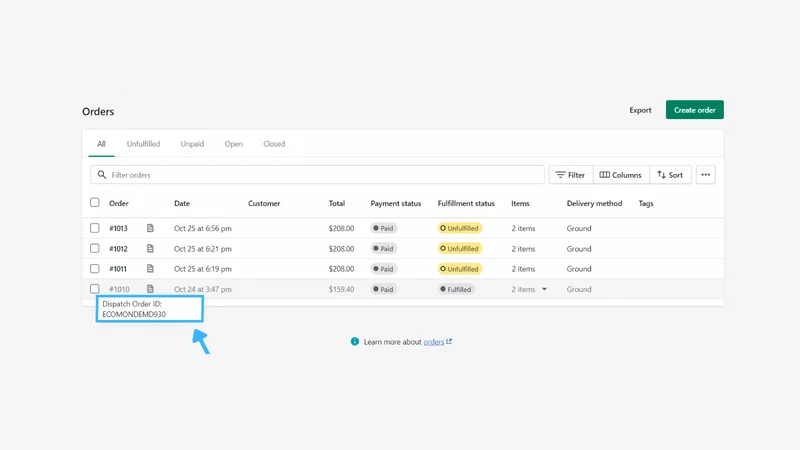Click the Paid badge on order #1011
This screenshot has height=450, width=800.
pyautogui.click(x=384, y=269)
